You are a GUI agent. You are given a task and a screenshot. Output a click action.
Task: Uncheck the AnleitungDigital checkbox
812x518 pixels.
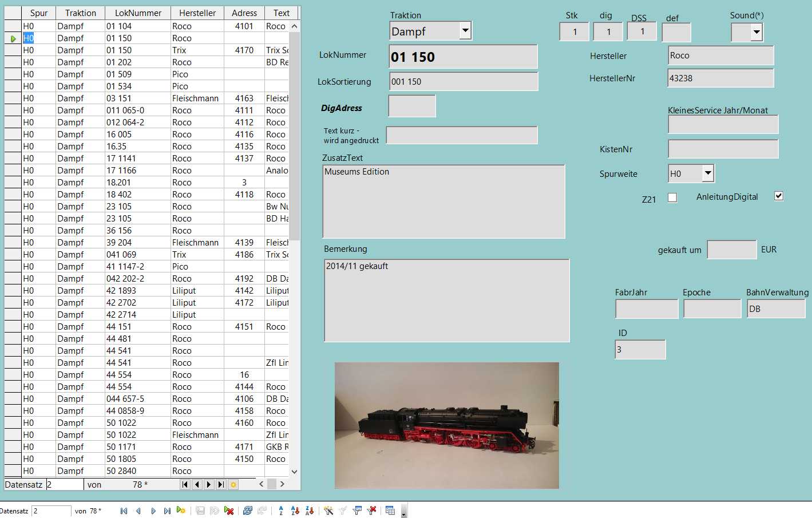click(778, 196)
